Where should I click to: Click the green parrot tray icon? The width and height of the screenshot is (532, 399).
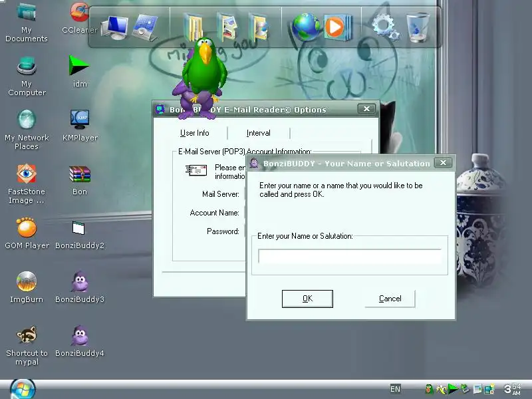pos(429,389)
